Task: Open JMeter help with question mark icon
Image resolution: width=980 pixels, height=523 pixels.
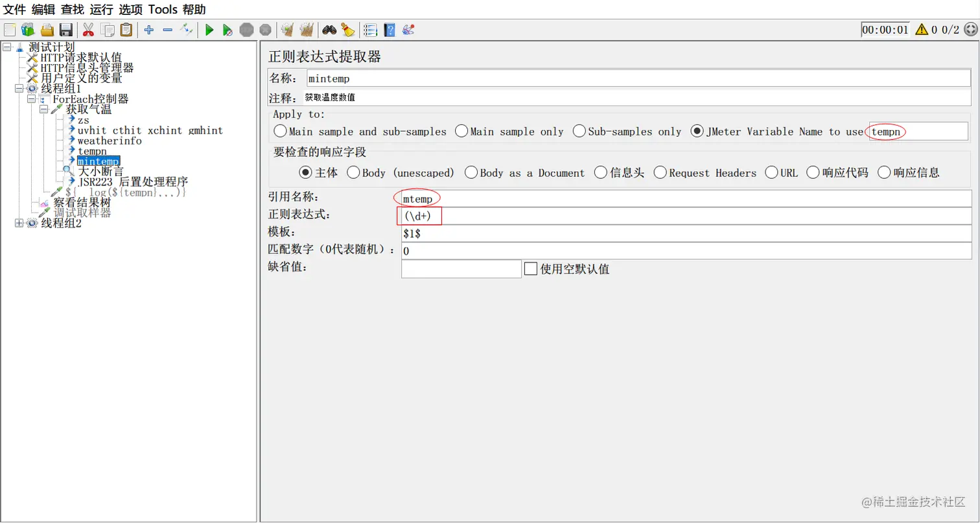Action: click(x=390, y=29)
